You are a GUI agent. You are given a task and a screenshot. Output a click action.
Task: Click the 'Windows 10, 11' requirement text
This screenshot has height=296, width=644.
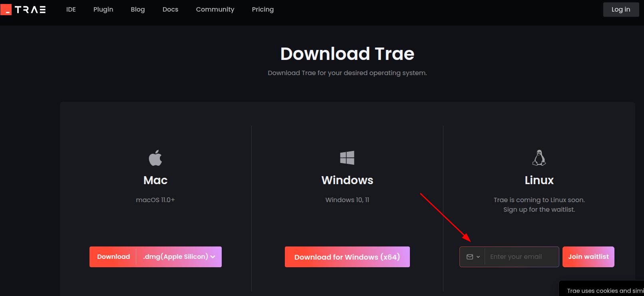click(x=347, y=200)
